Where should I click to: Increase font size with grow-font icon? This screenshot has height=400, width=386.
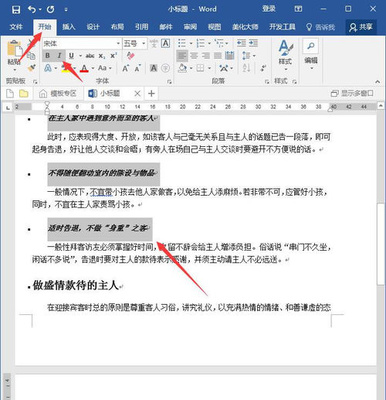tap(126, 69)
